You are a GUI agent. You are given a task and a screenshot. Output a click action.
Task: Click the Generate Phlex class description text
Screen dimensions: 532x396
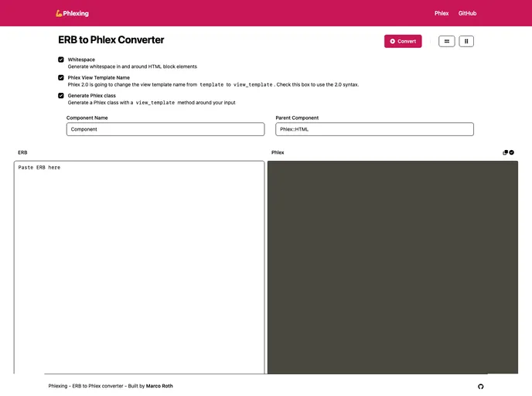(x=152, y=102)
